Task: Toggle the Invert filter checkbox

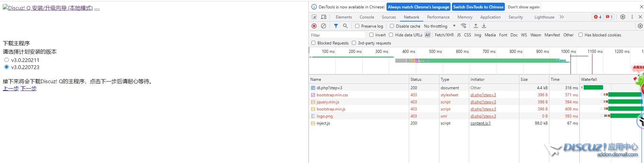Action: point(371,35)
